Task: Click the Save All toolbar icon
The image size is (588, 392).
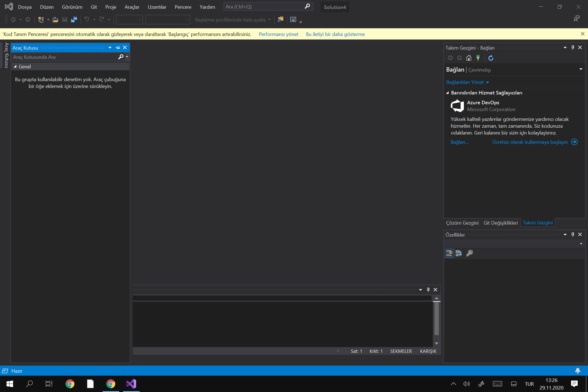Action: 74,20
